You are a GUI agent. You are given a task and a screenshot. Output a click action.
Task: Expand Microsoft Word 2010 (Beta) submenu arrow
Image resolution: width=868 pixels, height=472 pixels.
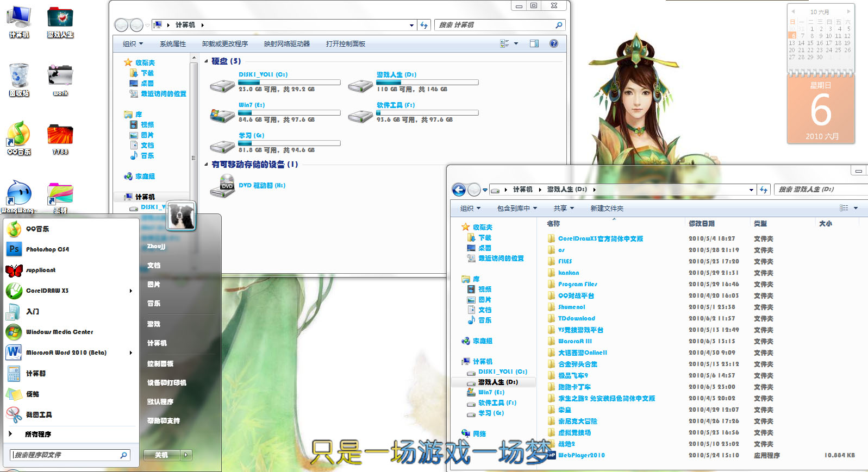pyautogui.click(x=131, y=353)
